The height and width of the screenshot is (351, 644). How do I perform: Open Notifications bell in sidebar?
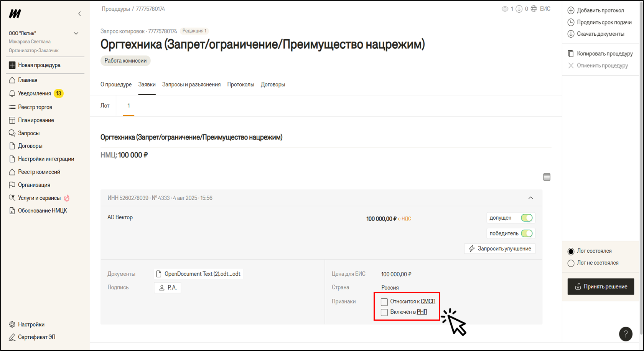coord(12,93)
